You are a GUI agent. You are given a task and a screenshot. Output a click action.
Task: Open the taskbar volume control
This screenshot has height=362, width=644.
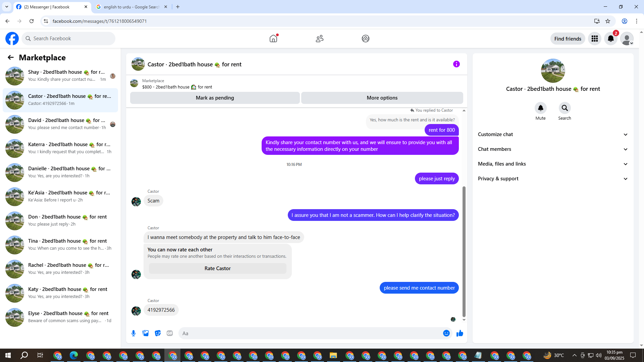[599, 355]
